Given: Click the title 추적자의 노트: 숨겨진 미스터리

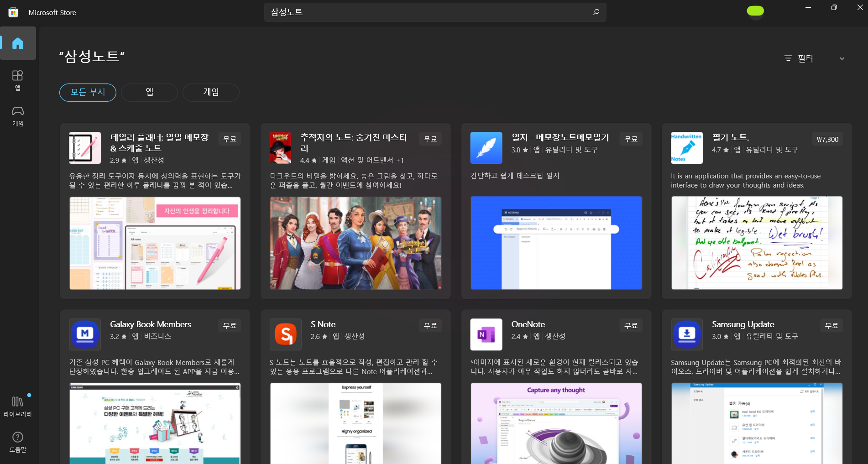Looking at the screenshot, I should 353,142.
